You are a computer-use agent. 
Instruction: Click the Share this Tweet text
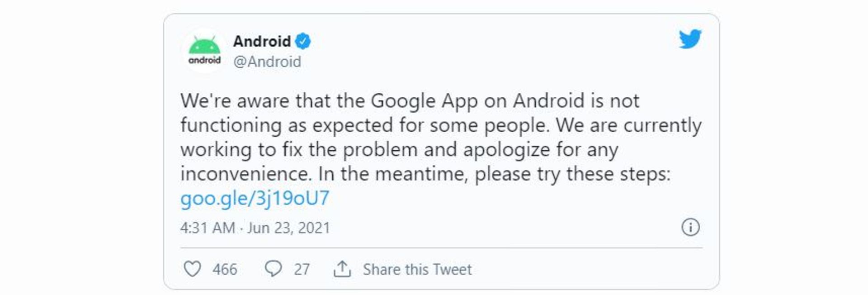pyautogui.click(x=417, y=270)
